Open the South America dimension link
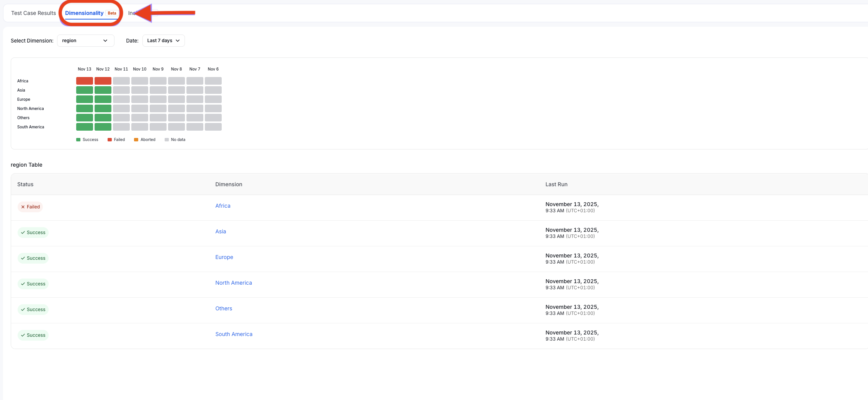Image resolution: width=868 pixels, height=400 pixels. coord(234,334)
